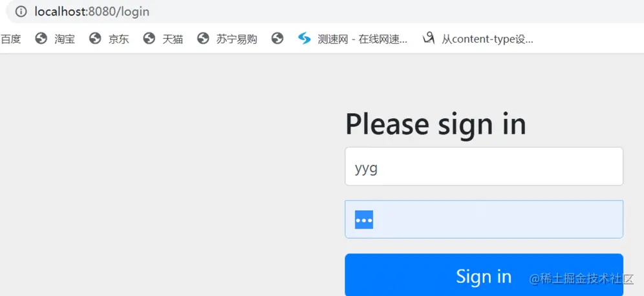This screenshot has width=644, height=296.
Task: Open the 百度 bookmark
Action: pos(11,39)
